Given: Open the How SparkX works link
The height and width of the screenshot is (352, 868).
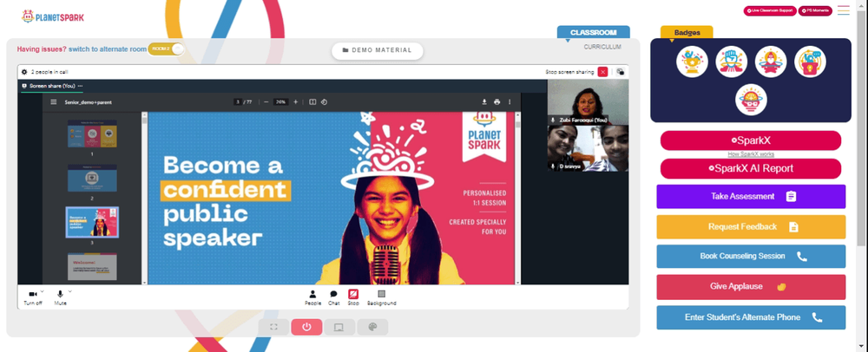Looking at the screenshot, I should [x=751, y=154].
